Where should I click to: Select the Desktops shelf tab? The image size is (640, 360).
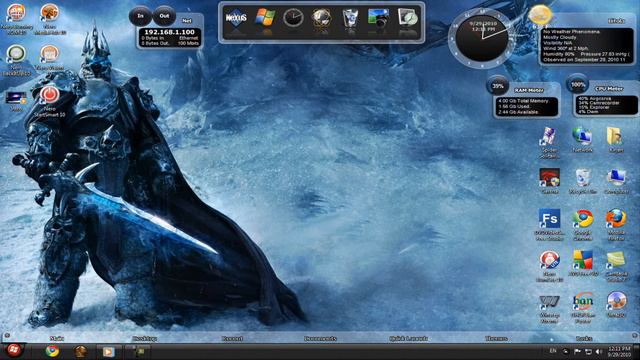coord(144,338)
